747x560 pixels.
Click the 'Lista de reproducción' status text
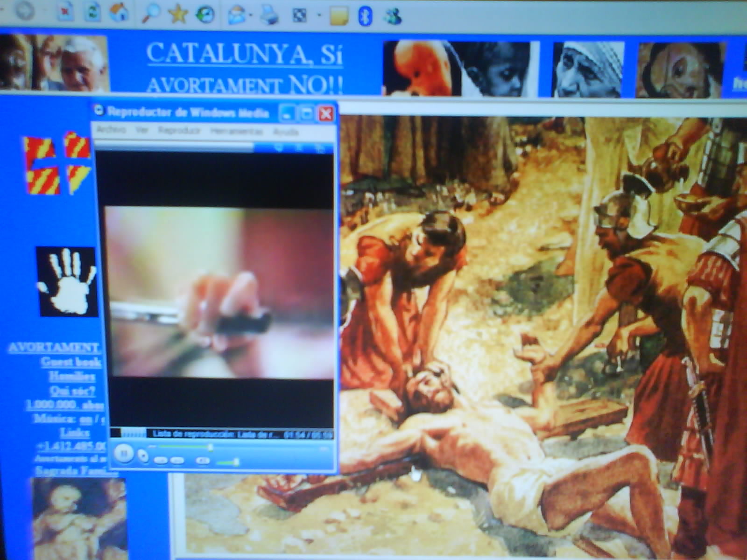pos(216,434)
